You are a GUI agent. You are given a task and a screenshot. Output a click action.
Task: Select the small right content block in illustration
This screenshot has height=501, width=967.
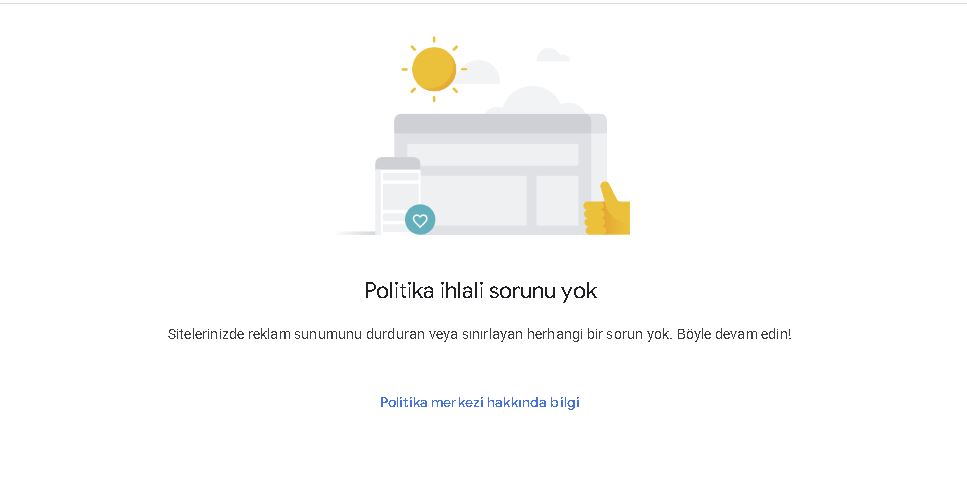(x=558, y=201)
